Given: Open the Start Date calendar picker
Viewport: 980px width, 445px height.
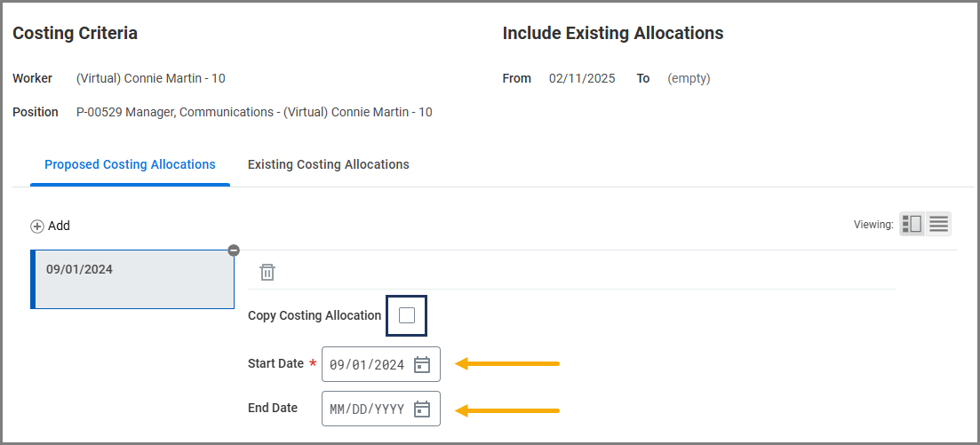Looking at the screenshot, I should [422, 364].
